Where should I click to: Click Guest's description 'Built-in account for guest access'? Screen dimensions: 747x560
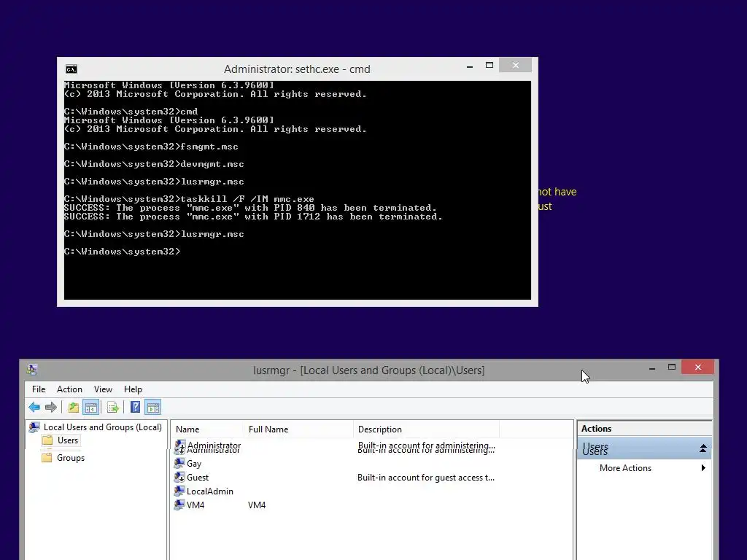pos(426,477)
